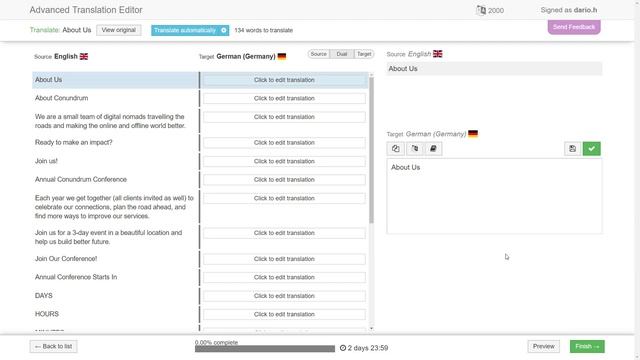The image size is (640, 360).
Task: Edit translation for Join us! row
Action: coord(284,161)
